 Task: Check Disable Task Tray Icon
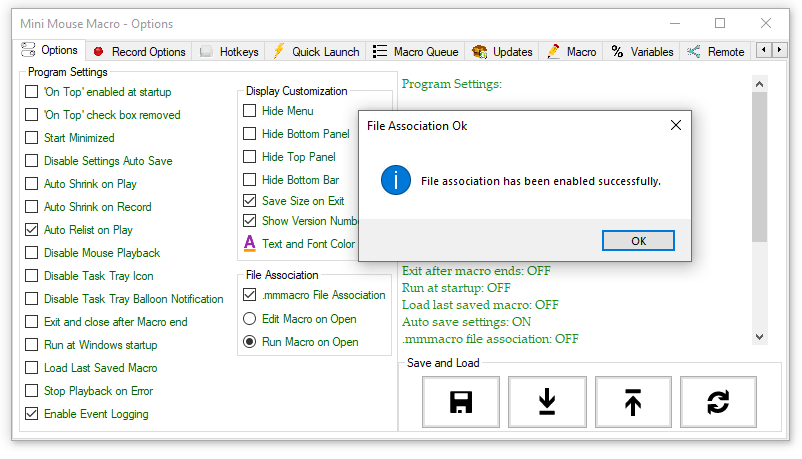point(32,276)
